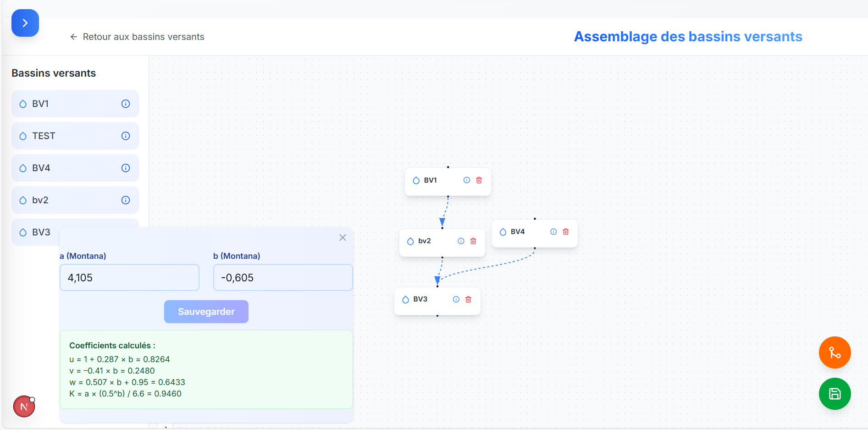
Task: Delete the BV3 node on the canvas
Action: pos(468,300)
